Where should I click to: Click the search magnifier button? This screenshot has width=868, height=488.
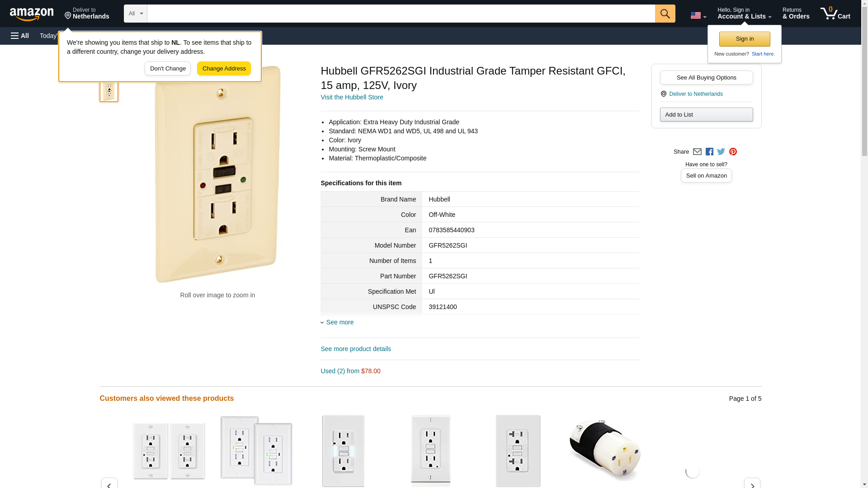665,14
